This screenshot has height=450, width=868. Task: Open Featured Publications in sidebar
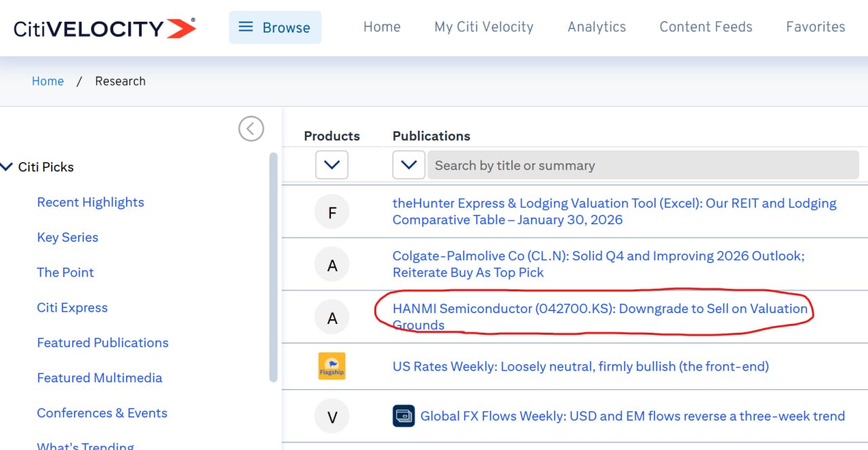(102, 343)
